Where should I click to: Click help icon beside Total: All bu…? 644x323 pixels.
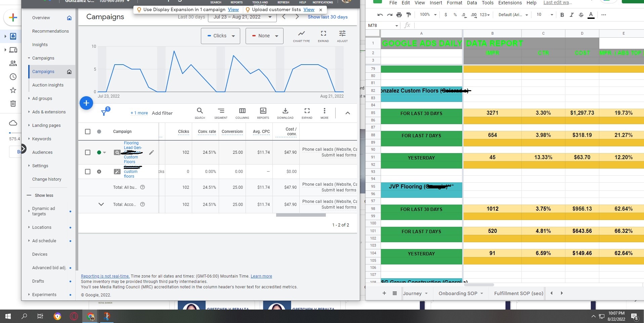point(142,187)
